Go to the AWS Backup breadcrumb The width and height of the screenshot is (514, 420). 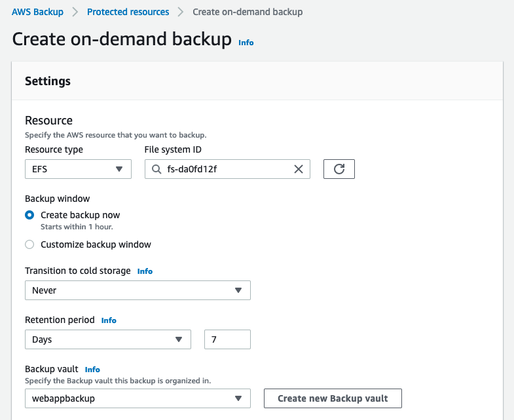click(37, 12)
